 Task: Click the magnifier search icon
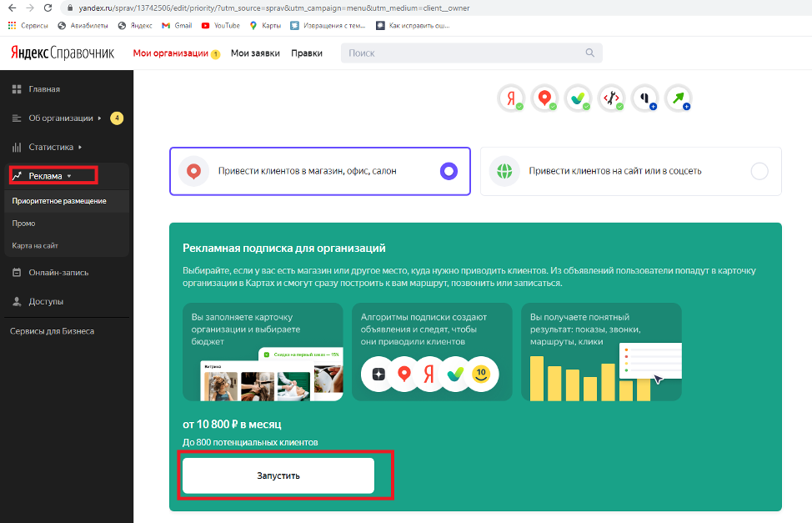(590, 53)
